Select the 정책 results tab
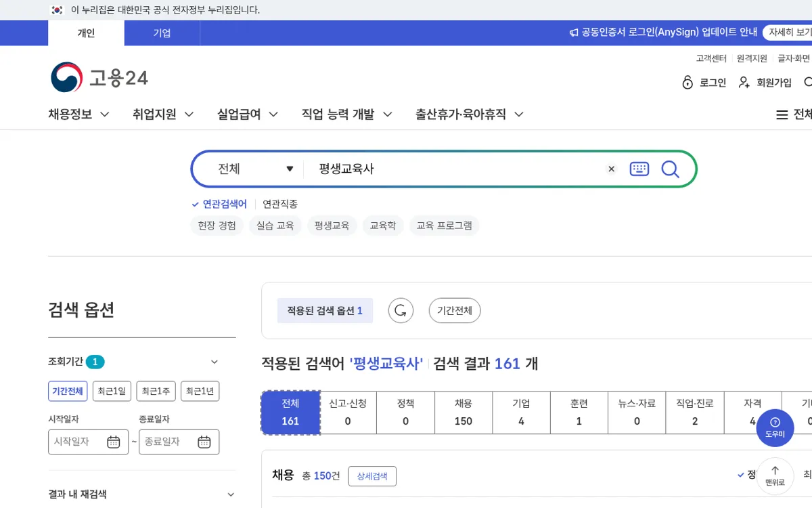The height and width of the screenshot is (508, 812). 406,412
